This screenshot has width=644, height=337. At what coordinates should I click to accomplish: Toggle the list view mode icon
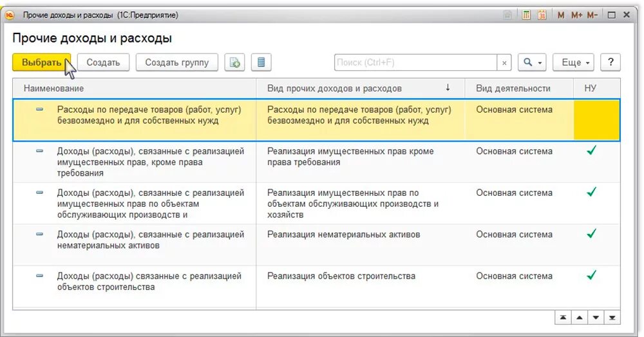coord(261,63)
